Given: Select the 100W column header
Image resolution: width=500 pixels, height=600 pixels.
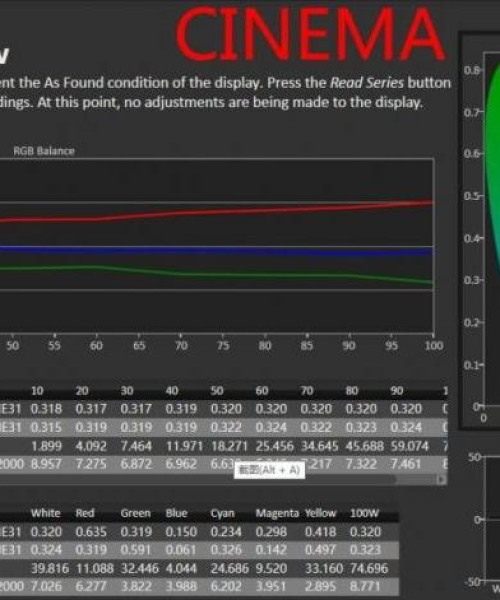Looking at the screenshot, I should tap(365, 513).
